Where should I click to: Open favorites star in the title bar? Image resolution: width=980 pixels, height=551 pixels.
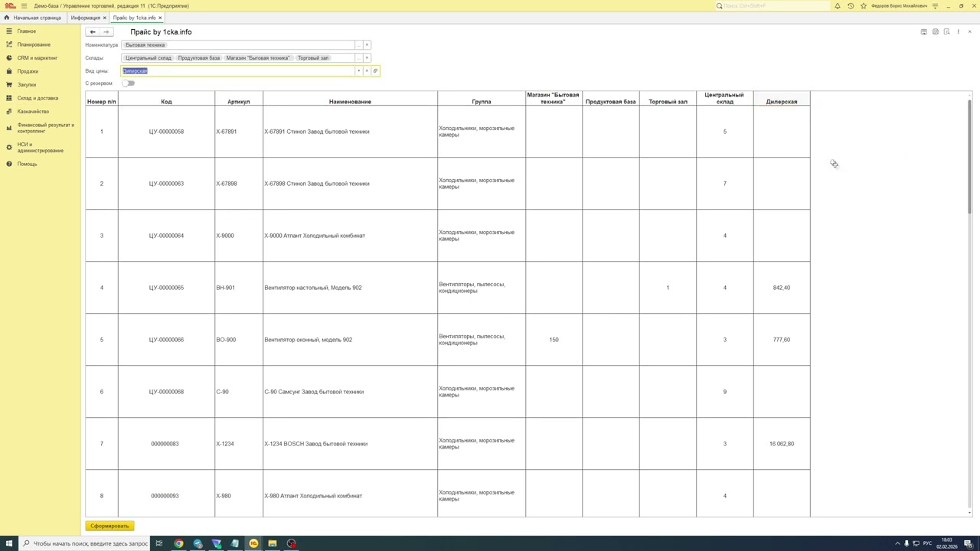(x=863, y=5)
